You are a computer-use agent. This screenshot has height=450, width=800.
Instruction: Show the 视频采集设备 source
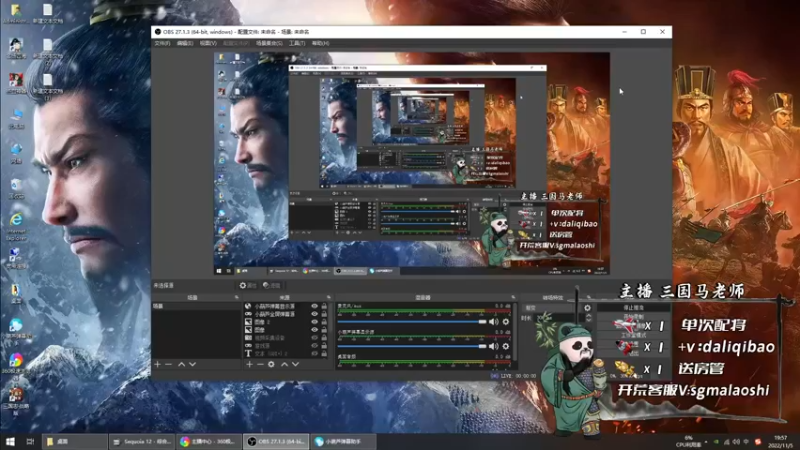pos(314,338)
